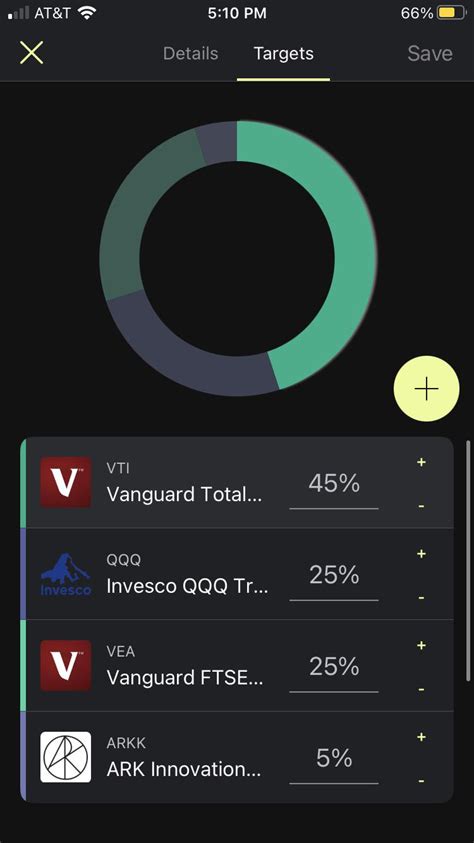This screenshot has height=843, width=474.
Task: Decrease QQQ target with minus stepper
Action: pos(421,598)
